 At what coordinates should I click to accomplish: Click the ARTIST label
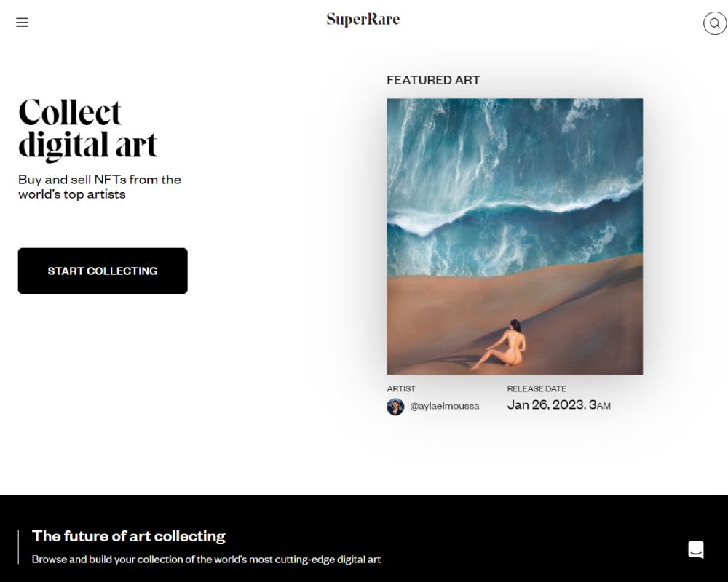click(401, 389)
